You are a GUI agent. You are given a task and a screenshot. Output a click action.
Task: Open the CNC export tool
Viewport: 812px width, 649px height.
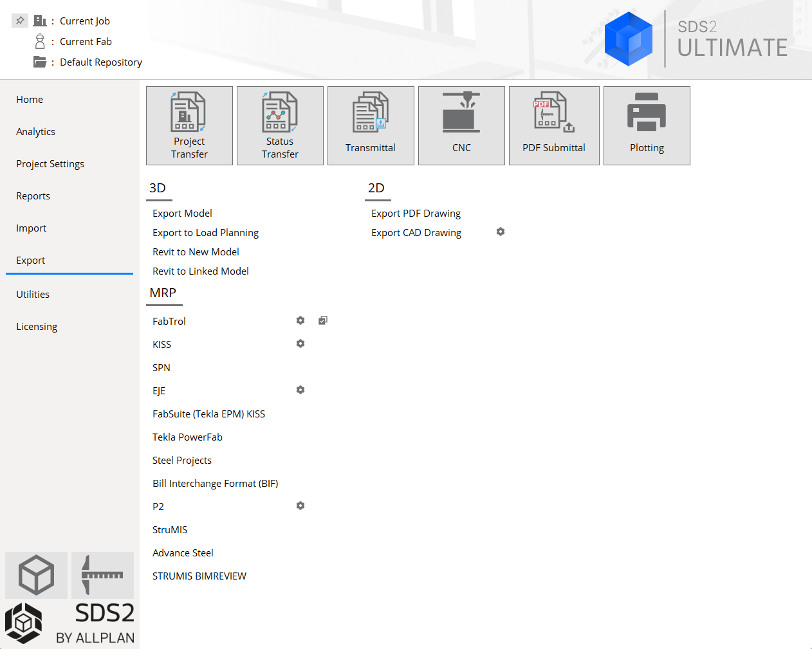click(461, 125)
